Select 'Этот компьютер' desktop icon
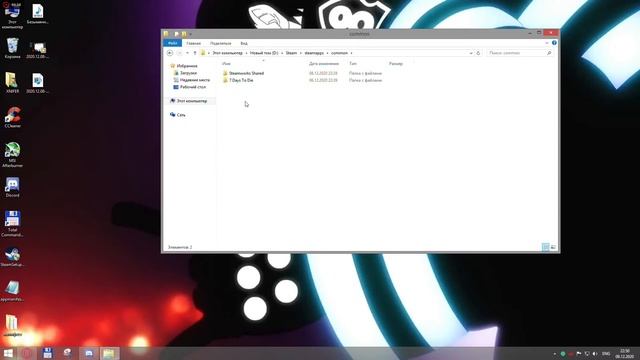 [12, 16]
